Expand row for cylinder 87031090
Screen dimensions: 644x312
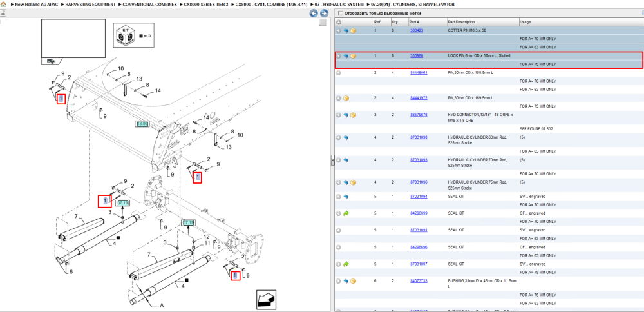tap(339, 138)
